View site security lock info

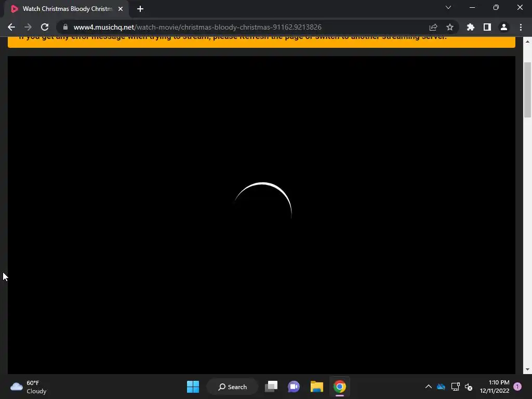click(x=65, y=27)
